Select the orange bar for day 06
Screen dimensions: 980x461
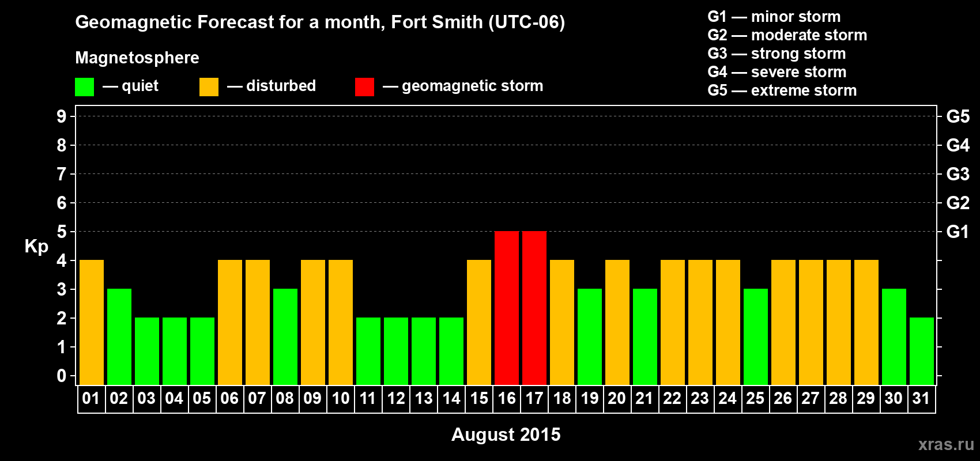pos(230,323)
